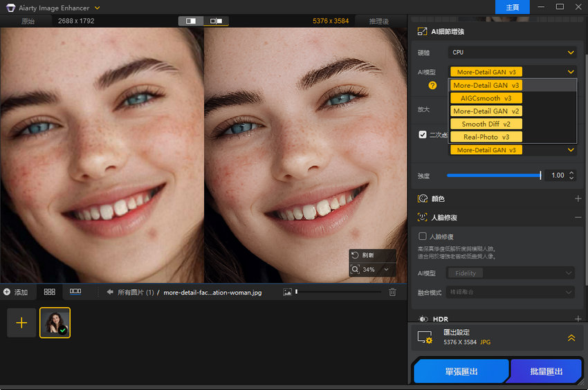Switch to grid thumbnail view icon
Viewport: 588px width, 390px height.
pos(50,292)
